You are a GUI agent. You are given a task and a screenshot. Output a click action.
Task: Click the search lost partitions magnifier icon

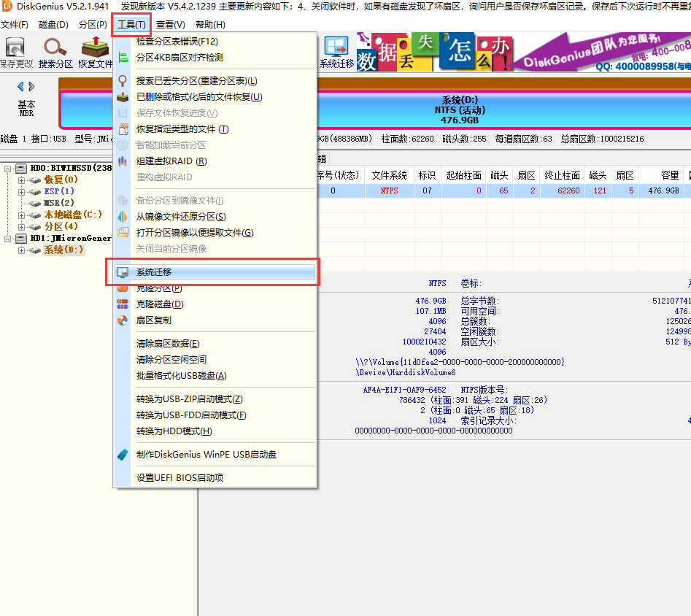(123, 81)
